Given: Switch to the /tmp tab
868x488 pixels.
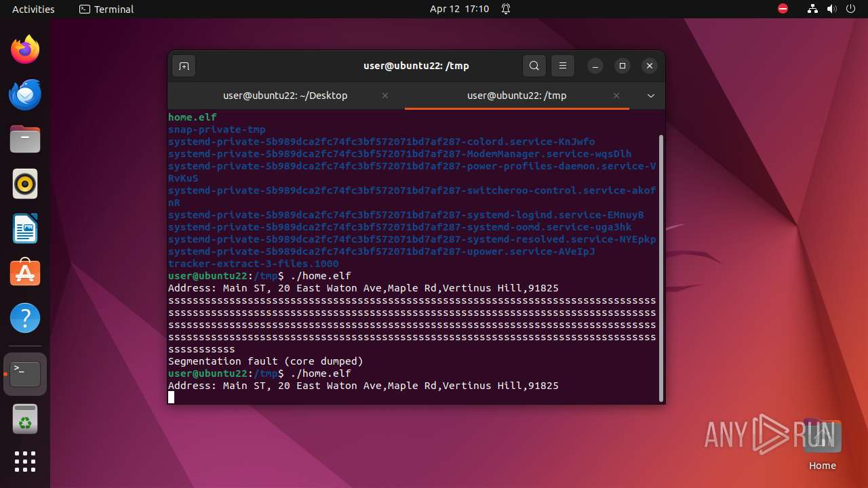Looking at the screenshot, I should point(517,96).
